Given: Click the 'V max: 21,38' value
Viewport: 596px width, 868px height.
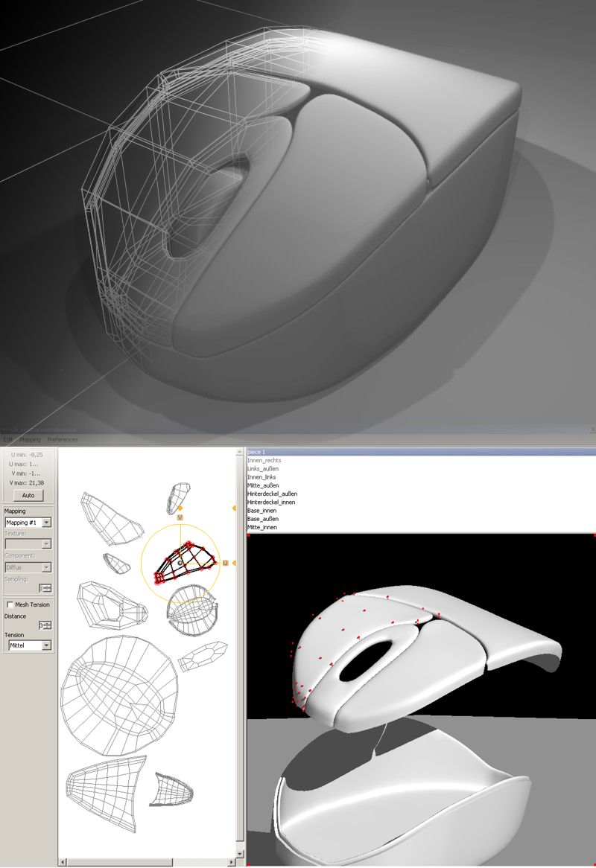Looking at the screenshot, I should tap(27, 482).
